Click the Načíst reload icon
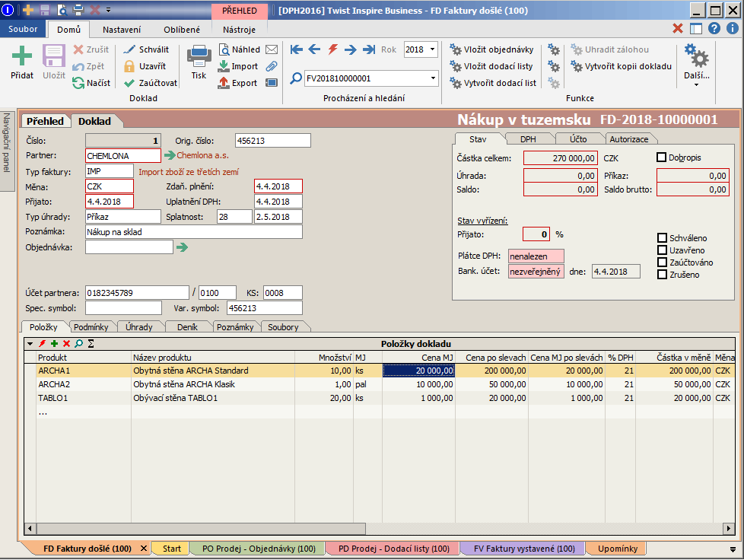Screen dimensions: 744x560 [78, 83]
